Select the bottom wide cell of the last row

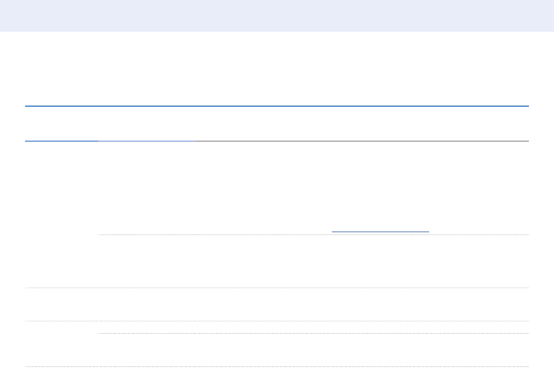click(x=362, y=350)
